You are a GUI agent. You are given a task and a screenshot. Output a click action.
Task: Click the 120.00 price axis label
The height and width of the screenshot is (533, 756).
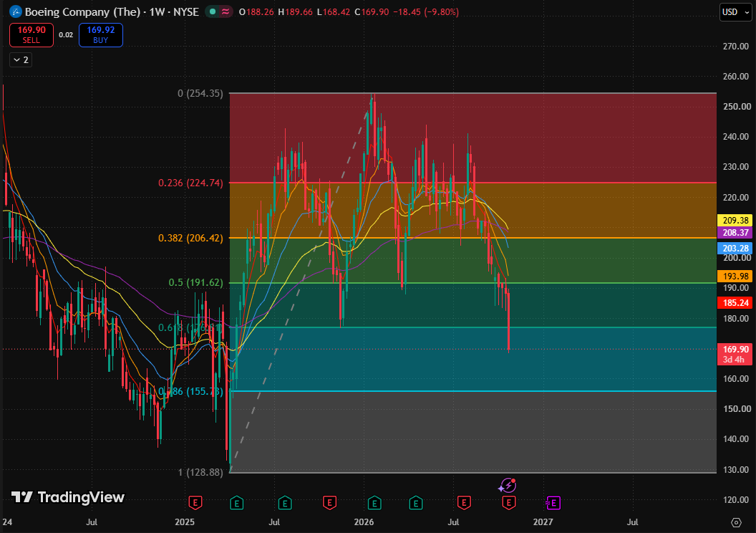point(736,500)
